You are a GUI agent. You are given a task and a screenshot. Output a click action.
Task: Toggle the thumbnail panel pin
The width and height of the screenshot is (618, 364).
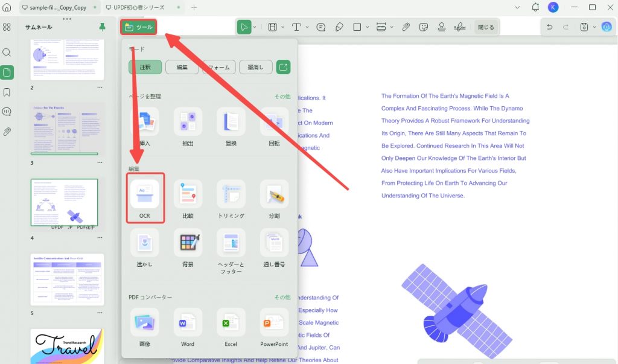click(x=102, y=27)
